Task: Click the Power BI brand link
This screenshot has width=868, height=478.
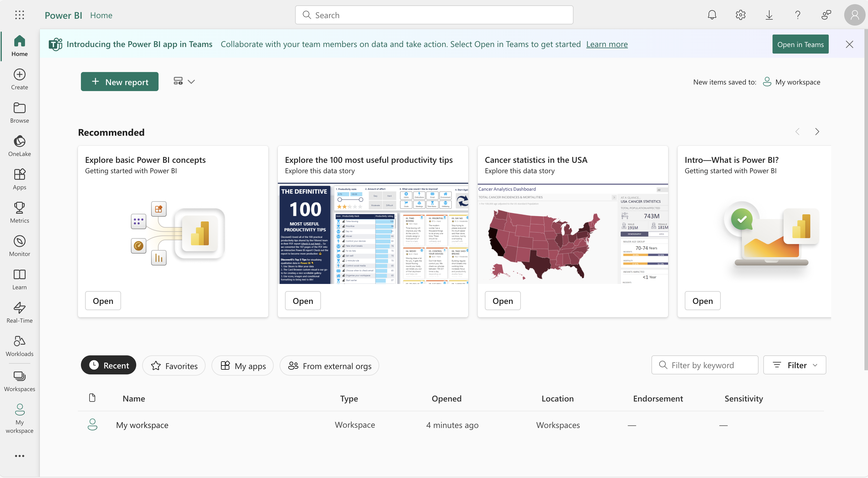Action: pyautogui.click(x=63, y=15)
